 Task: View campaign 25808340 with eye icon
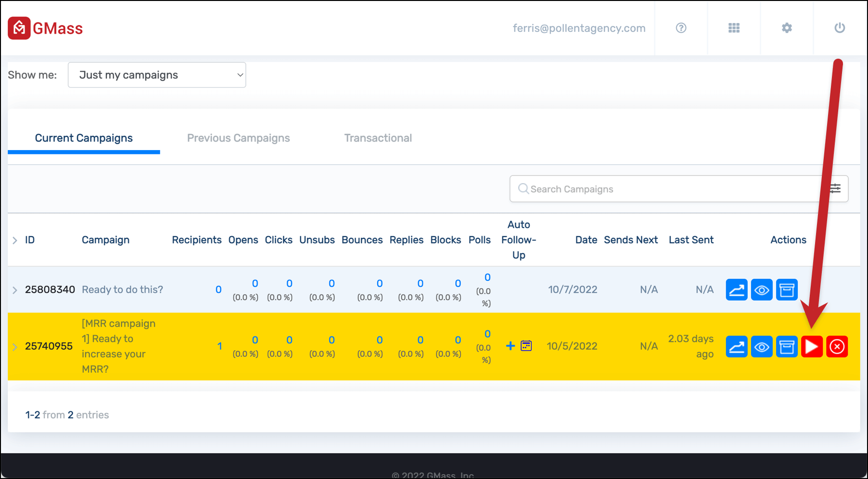(x=762, y=290)
